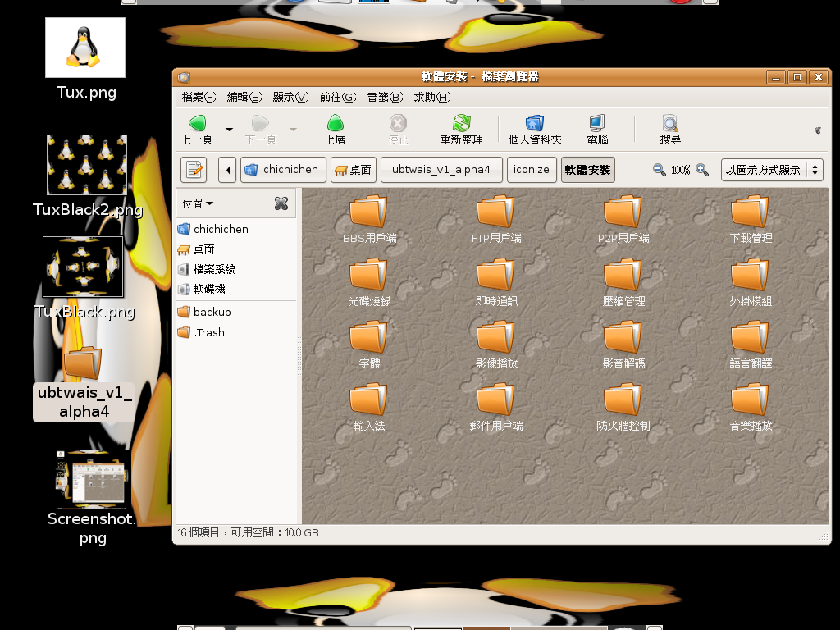Screen dimensions: 840x630
Task: Click the zoom out magnifier icon
Action: click(660, 170)
